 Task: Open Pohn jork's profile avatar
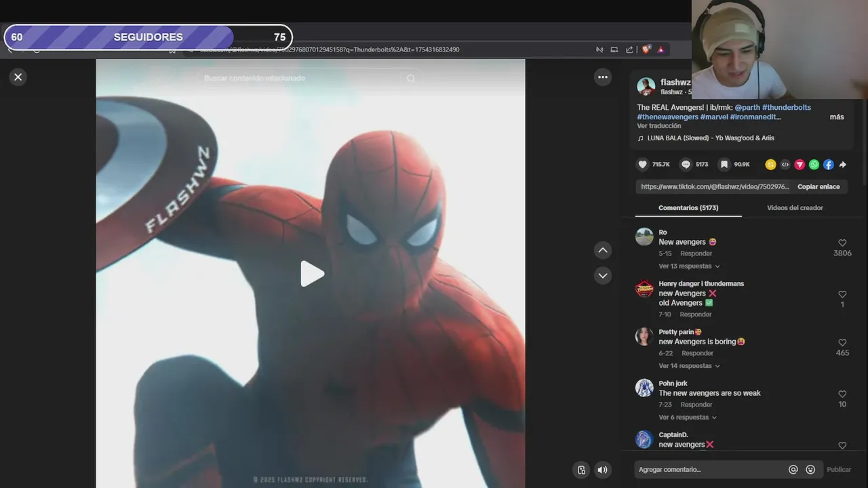pyautogui.click(x=644, y=388)
